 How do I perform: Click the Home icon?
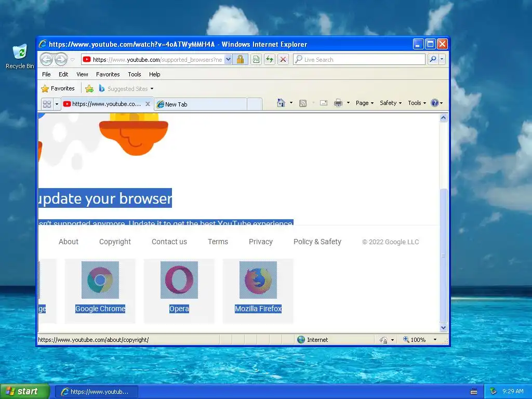tap(281, 103)
